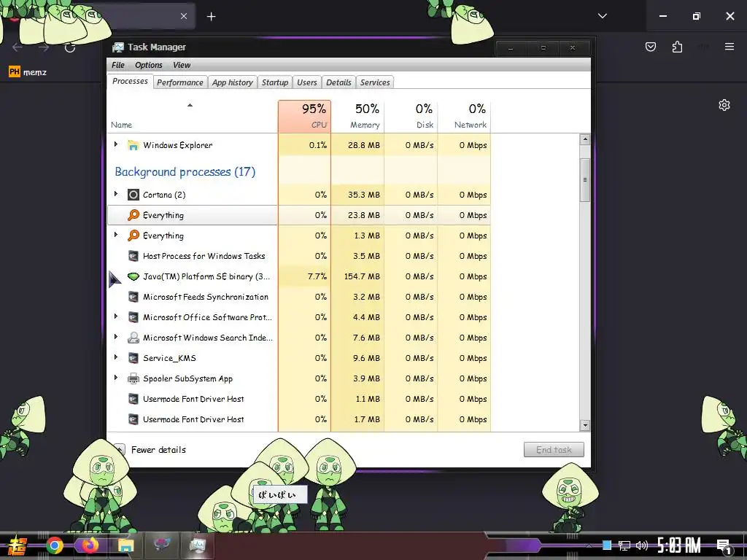
Task: Expand the Windows Explorer process
Action: (116, 144)
